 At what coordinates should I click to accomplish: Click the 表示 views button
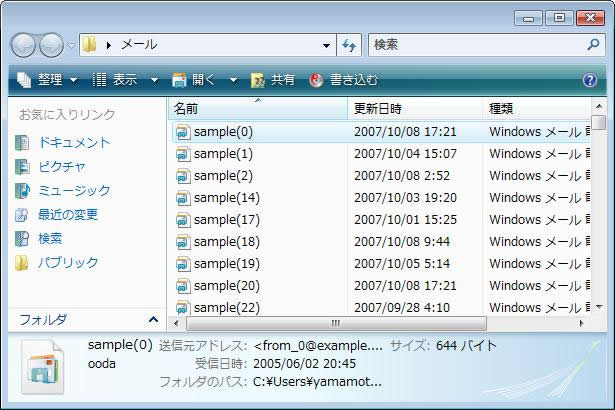coord(115,80)
